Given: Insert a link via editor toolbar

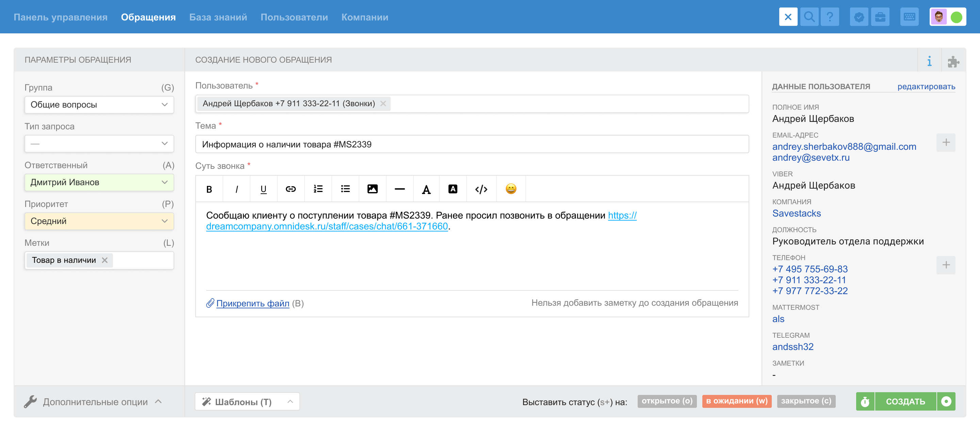Looking at the screenshot, I should [291, 189].
